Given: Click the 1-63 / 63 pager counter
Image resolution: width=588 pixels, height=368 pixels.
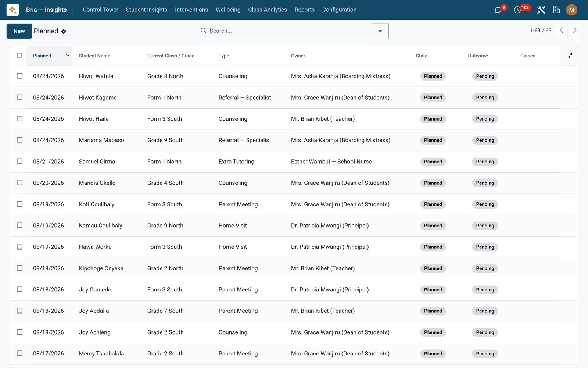Looking at the screenshot, I should click(x=540, y=31).
